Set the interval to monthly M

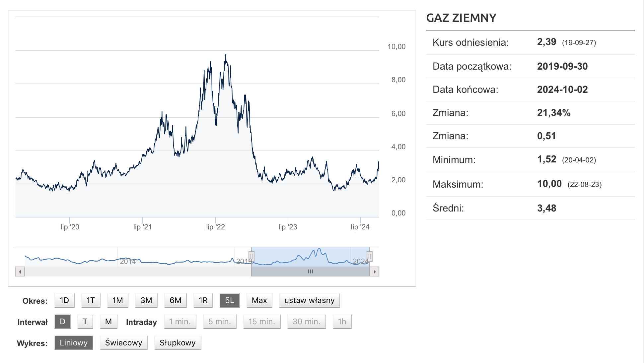pyautogui.click(x=108, y=322)
